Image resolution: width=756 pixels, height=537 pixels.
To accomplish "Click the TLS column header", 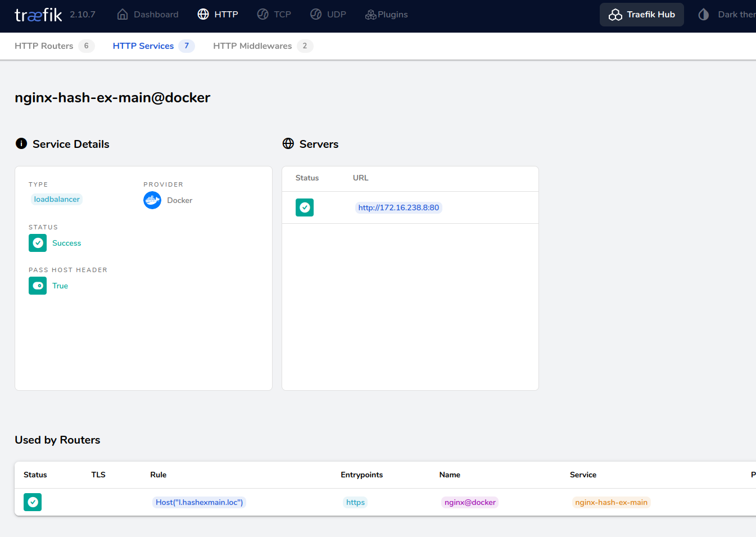I will pyautogui.click(x=98, y=475).
